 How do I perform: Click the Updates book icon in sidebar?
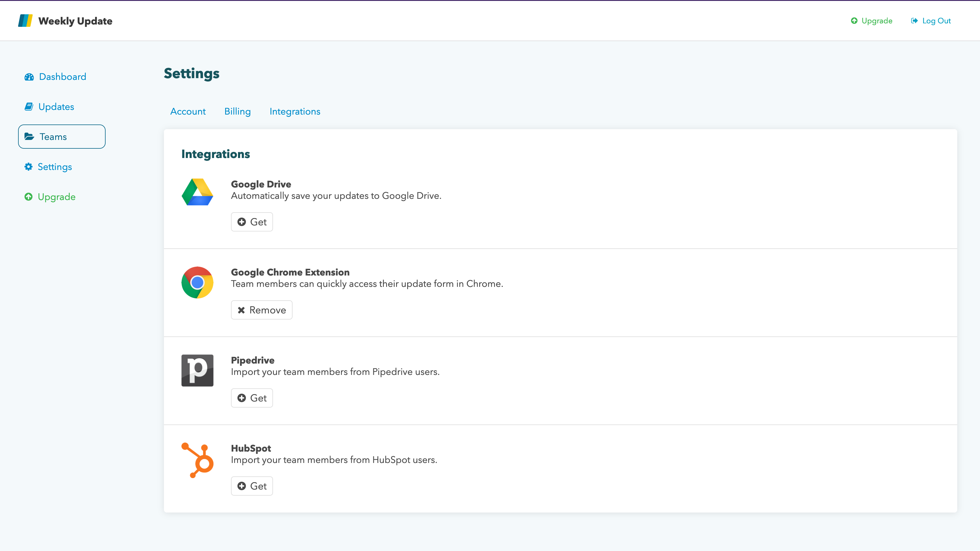[x=29, y=107]
